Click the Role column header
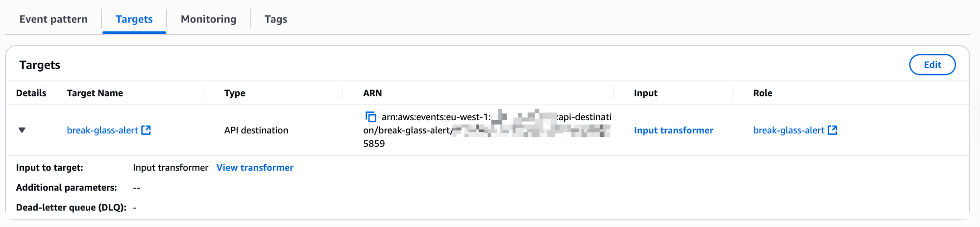The width and height of the screenshot is (980, 227). click(762, 93)
